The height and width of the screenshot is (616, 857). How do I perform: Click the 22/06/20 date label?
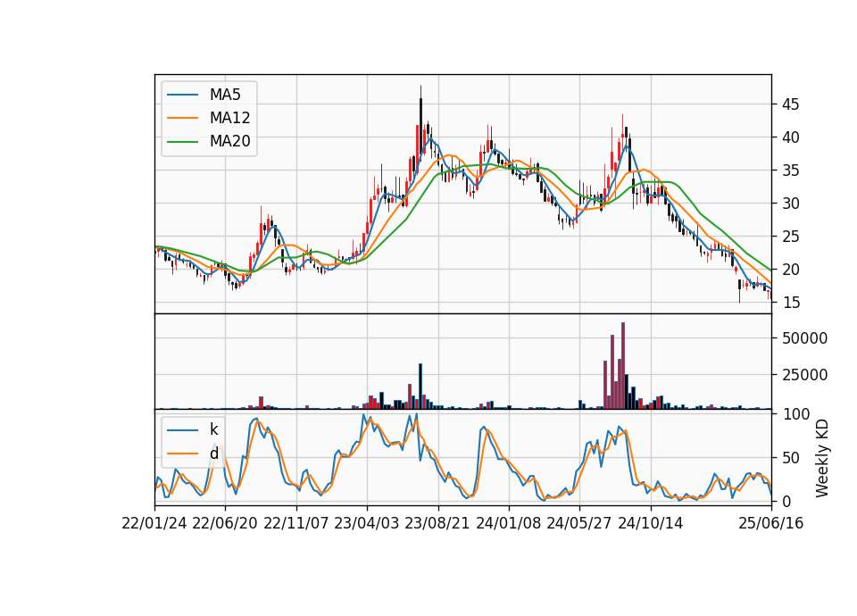tap(225, 524)
